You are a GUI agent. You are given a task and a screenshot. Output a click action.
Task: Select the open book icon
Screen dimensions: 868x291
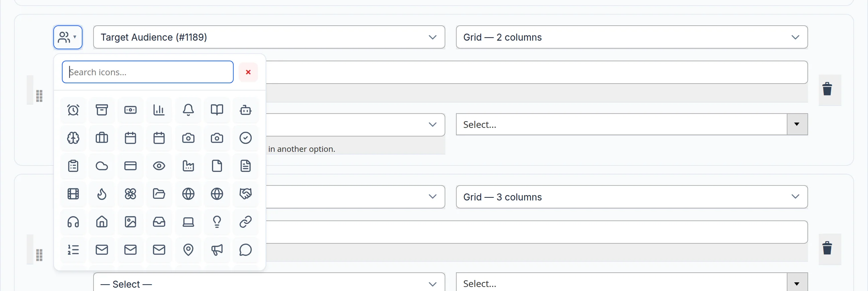point(217,110)
